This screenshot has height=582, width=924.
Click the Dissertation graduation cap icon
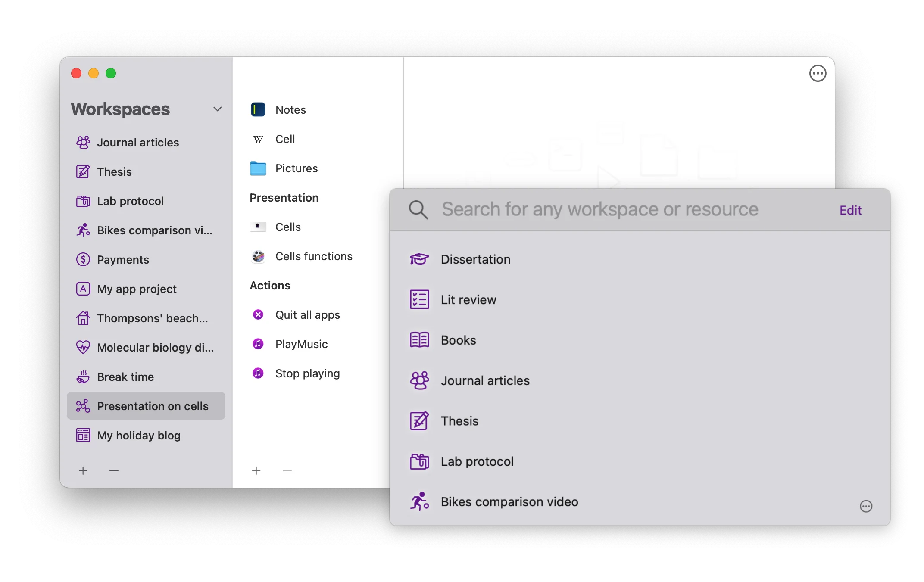click(x=418, y=259)
